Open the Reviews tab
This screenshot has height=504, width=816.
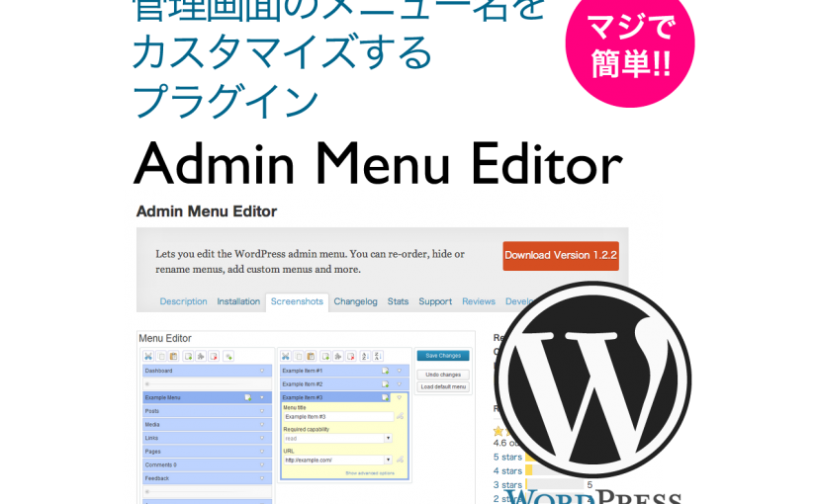pos(479,301)
